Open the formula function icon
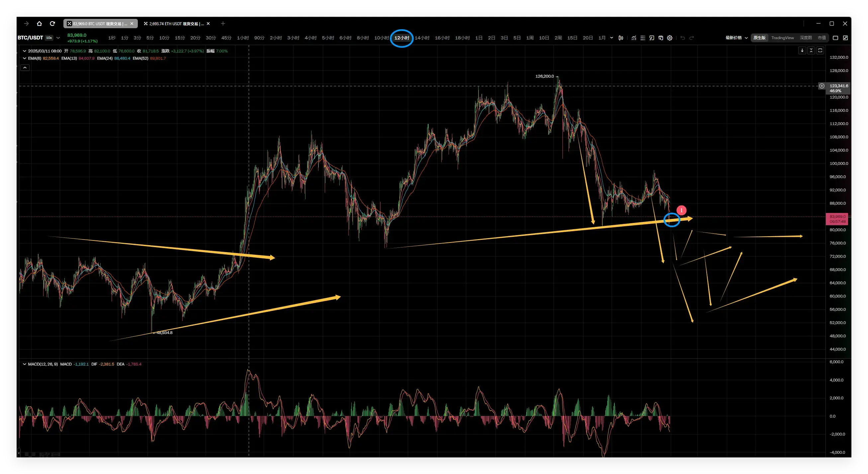This screenshot has width=868, height=474. pyautogui.click(x=652, y=38)
